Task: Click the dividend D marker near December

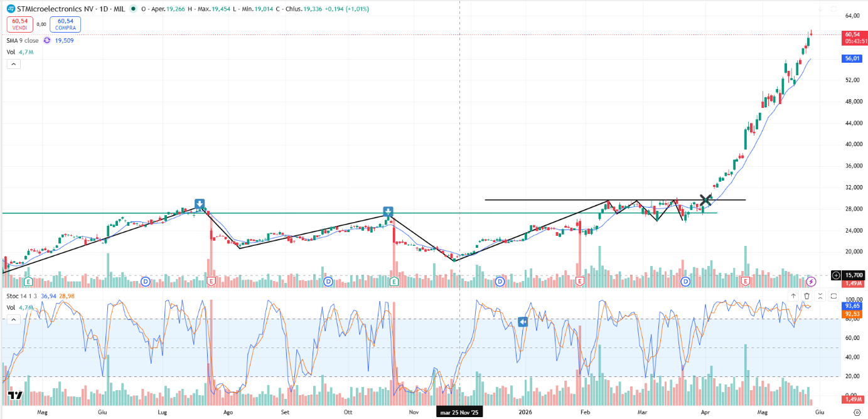Action: coord(500,282)
